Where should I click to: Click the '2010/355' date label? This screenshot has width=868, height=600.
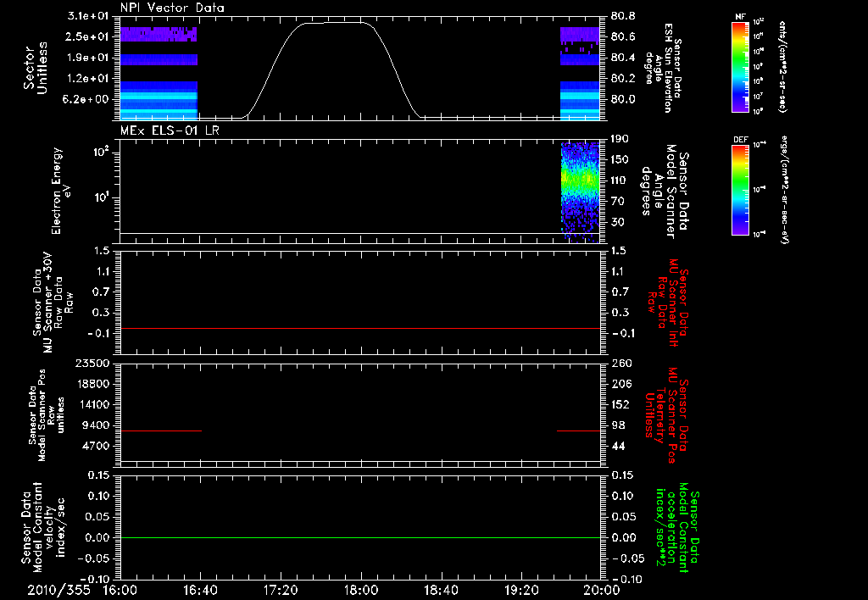point(58,590)
